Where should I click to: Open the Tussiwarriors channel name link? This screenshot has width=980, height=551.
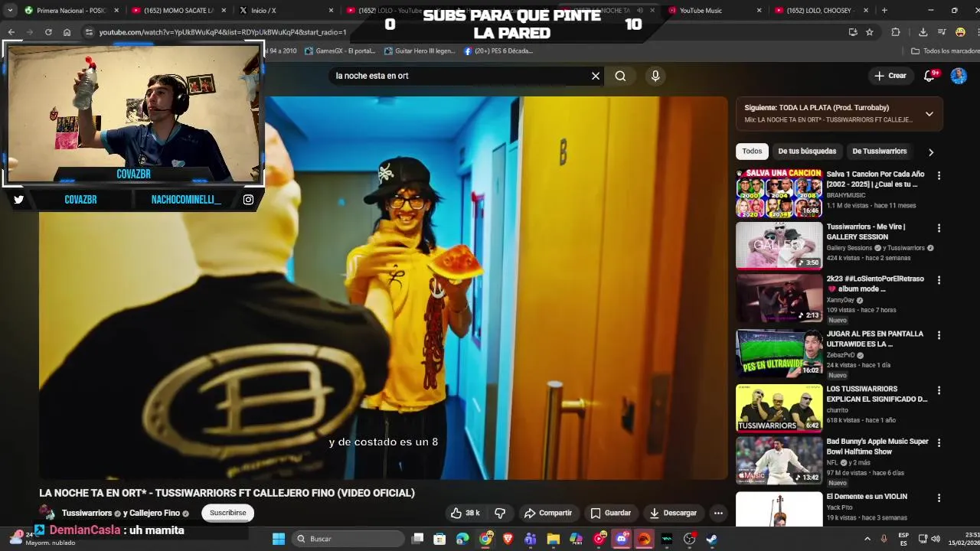(x=87, y=513)
